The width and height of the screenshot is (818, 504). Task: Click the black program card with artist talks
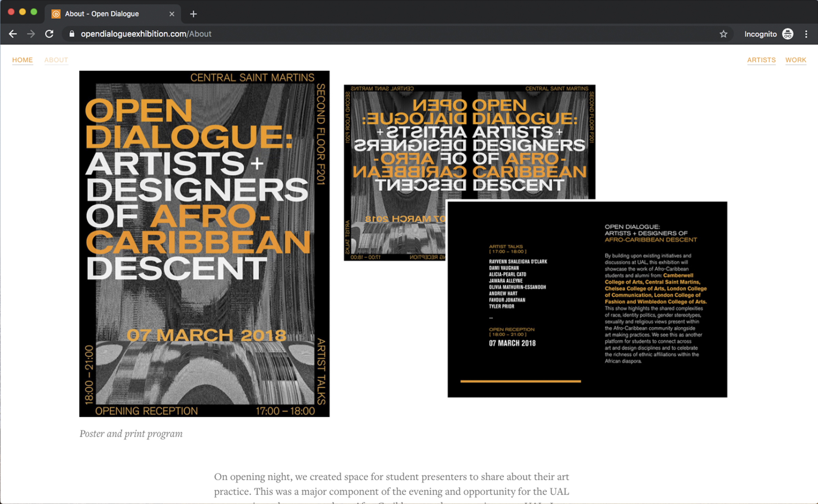587,299
